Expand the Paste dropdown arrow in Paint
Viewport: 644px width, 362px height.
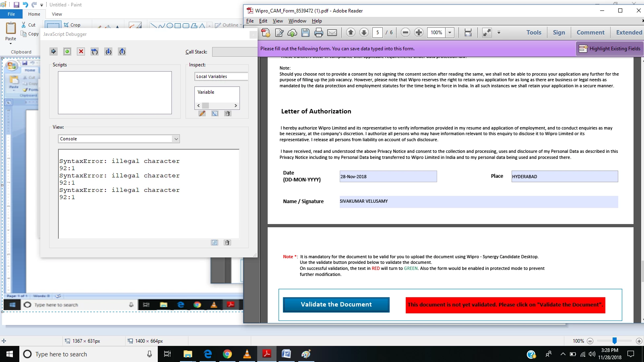pos(11,43)
